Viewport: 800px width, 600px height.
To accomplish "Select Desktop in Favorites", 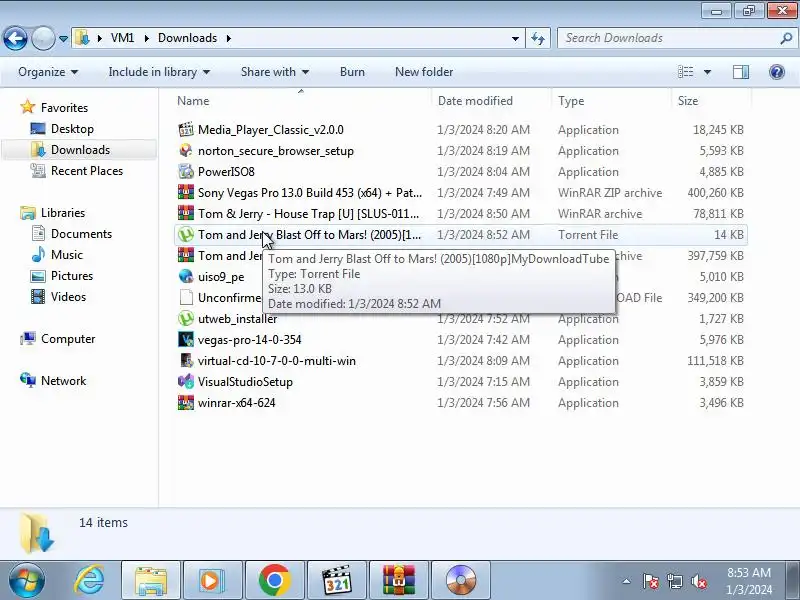I will (72, 129).
